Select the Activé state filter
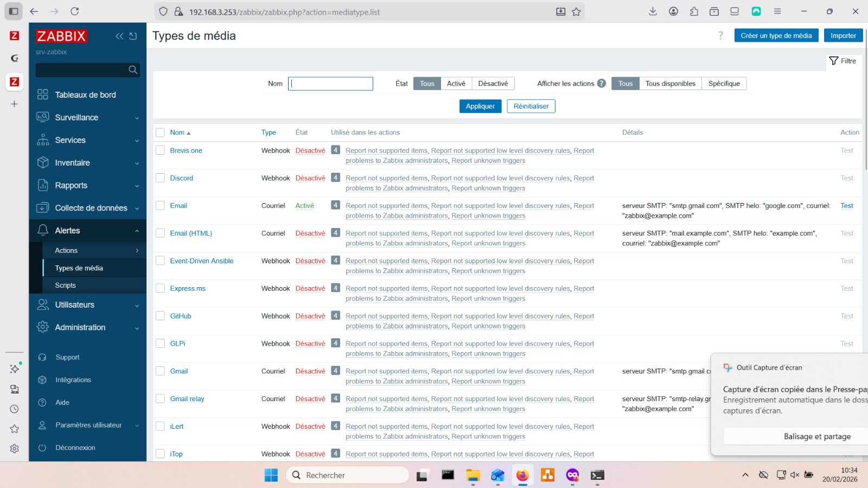 (456, 84)
